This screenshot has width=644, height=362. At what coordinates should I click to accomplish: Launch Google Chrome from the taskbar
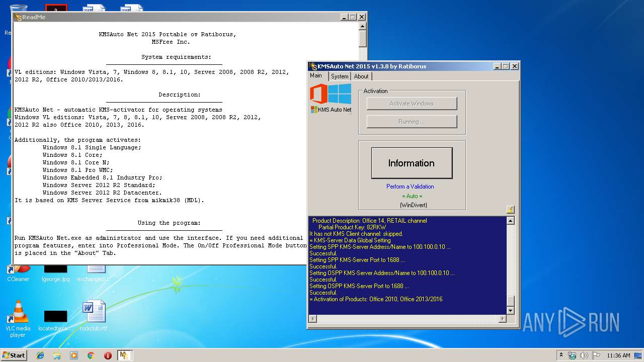[x=91, y=355]
